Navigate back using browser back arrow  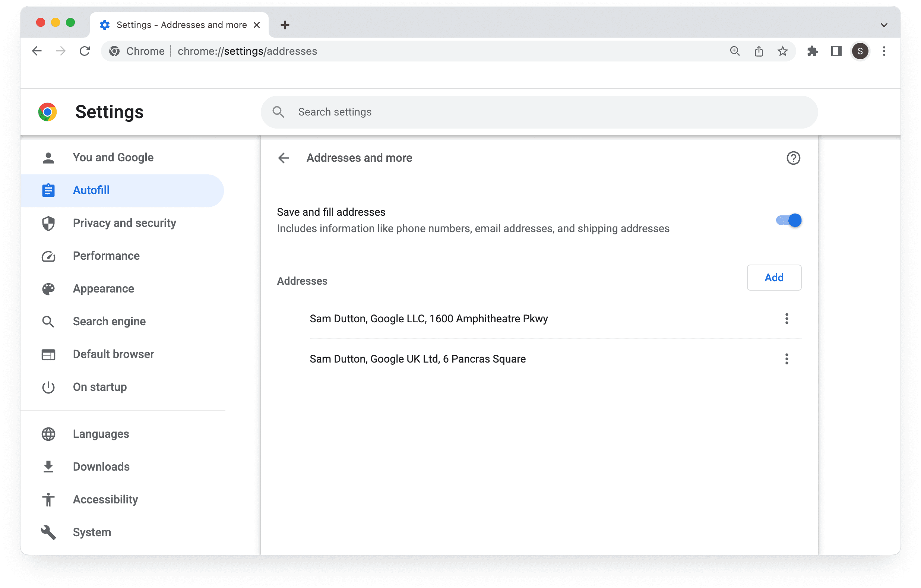(37, 51)
